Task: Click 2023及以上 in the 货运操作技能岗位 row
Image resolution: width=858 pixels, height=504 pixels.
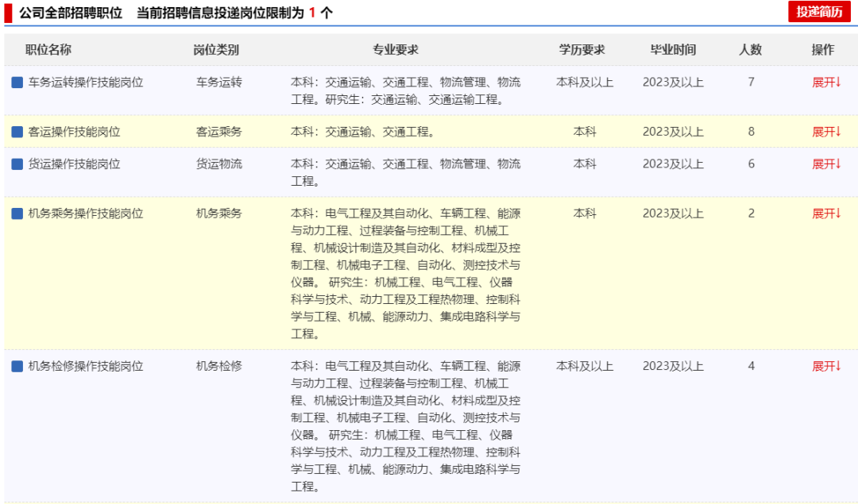Action: point(673,164)
